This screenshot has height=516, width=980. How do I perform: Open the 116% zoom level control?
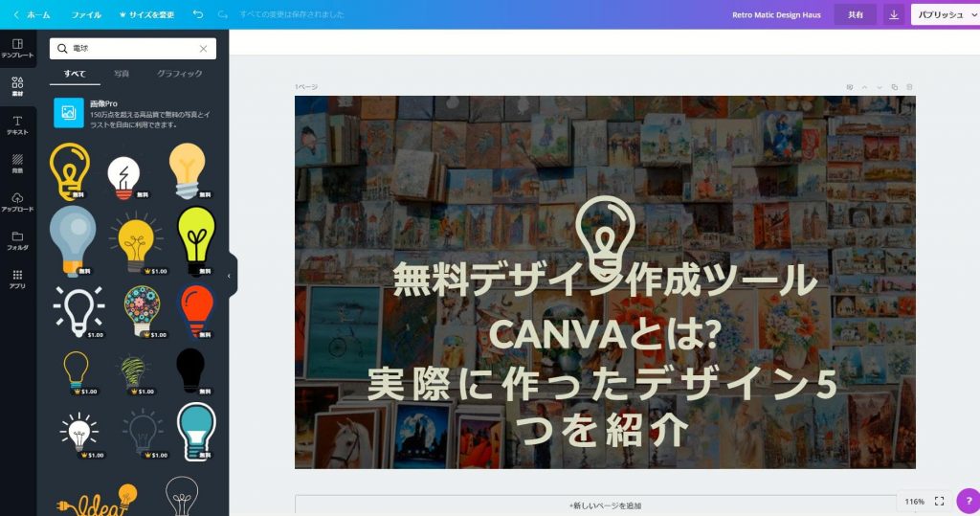(914, 502)
